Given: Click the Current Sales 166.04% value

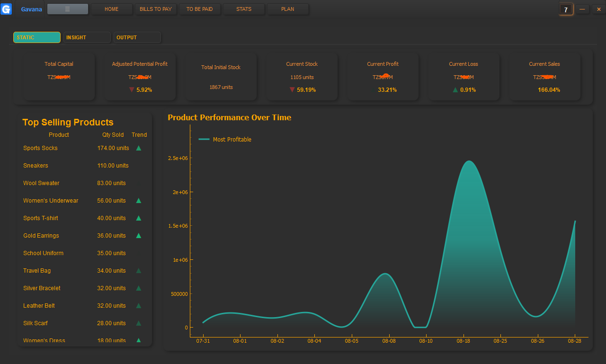Looking at the screenshot, I should point(549,89).
